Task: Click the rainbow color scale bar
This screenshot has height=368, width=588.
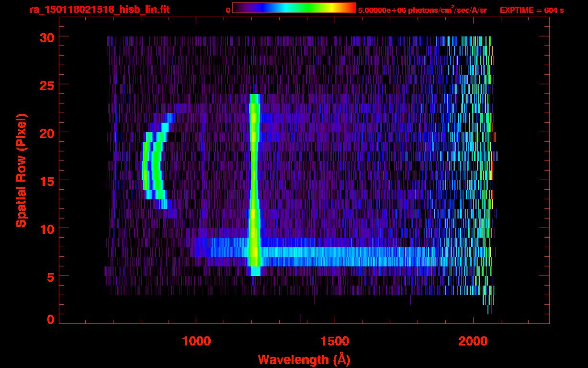Action: (294, 8)
